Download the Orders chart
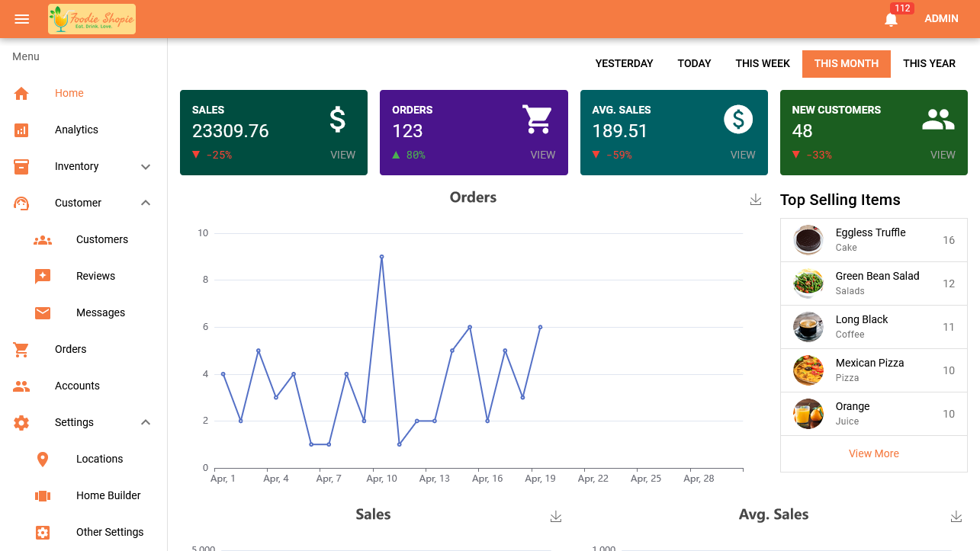Viewport: 980px width, 551px height. click(756, 199)
